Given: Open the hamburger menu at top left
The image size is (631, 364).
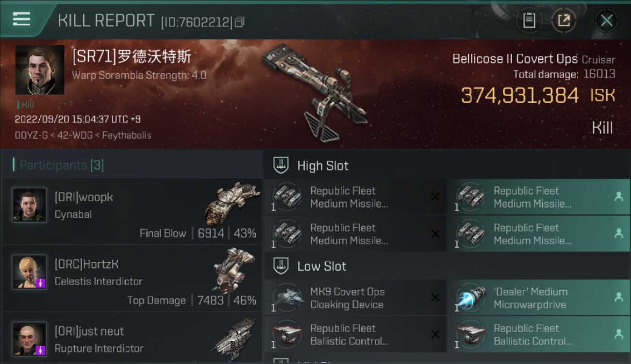Looking at the screenshot, I should 21,19.
